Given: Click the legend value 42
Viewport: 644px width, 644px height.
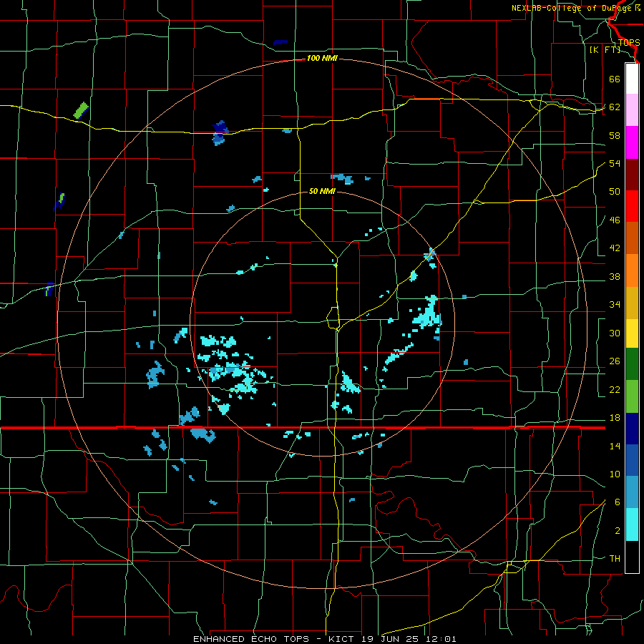Looking at the screenshot, I should tap(615, 248).
